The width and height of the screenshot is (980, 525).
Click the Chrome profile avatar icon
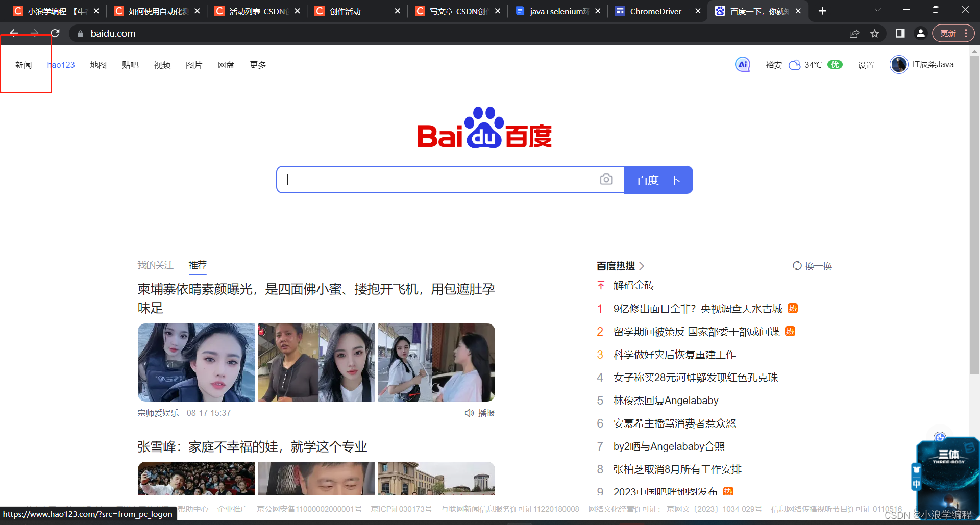921,33
